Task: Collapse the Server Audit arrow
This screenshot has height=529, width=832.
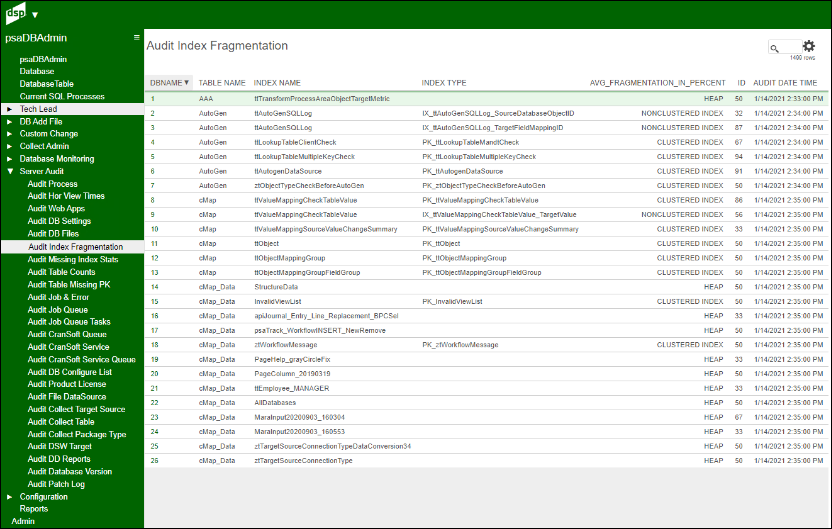Action: (x=10, y=171)
